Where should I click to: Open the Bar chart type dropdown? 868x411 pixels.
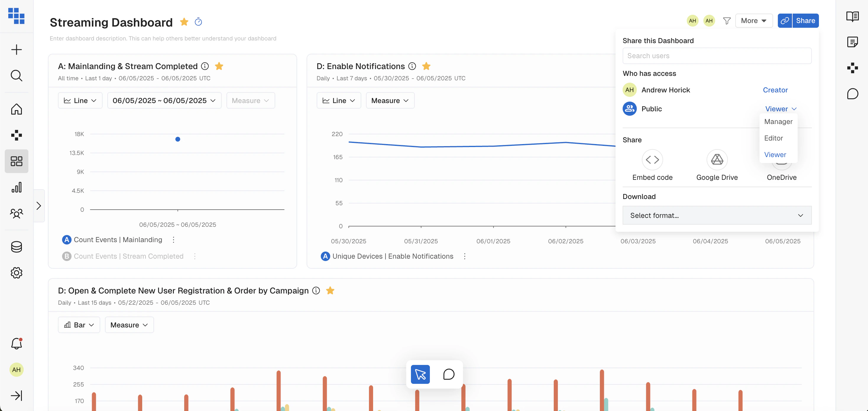[79, 325]
